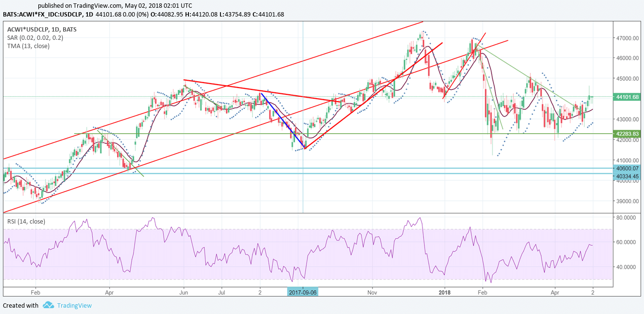The width and height of the screenshot is (644, 314).
Task: Click the RSI (14, close) indicator label
Action: [26, 222]
